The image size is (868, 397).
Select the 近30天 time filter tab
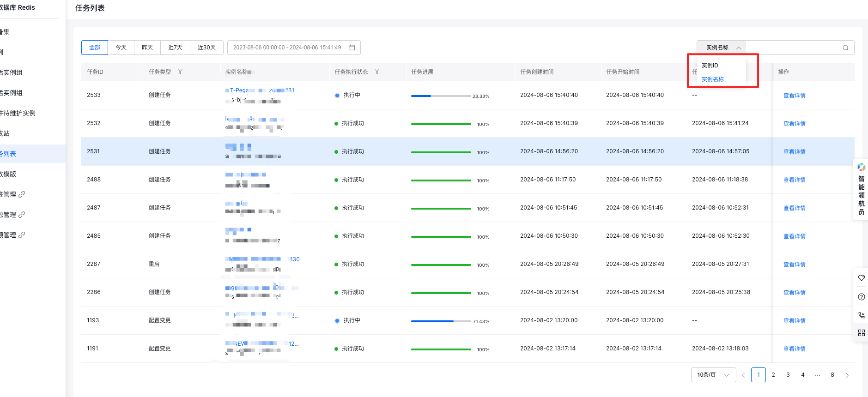tap(206, 48)
